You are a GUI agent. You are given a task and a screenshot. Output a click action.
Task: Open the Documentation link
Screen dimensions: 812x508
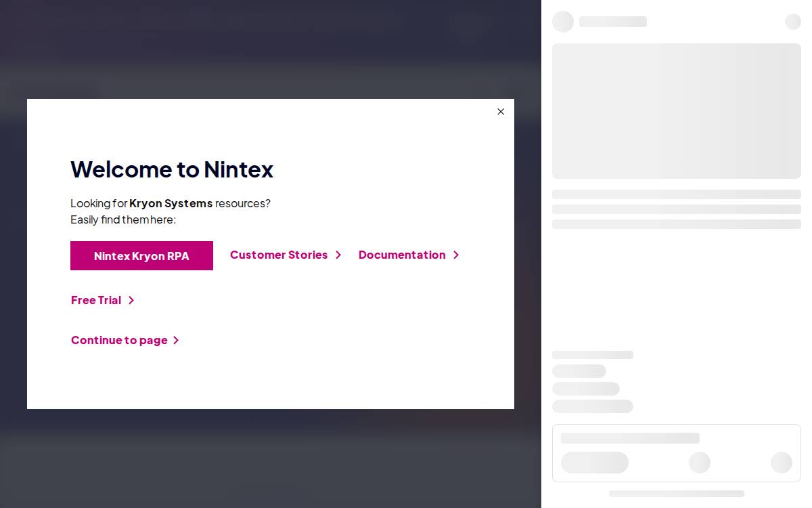click(409, 255)
